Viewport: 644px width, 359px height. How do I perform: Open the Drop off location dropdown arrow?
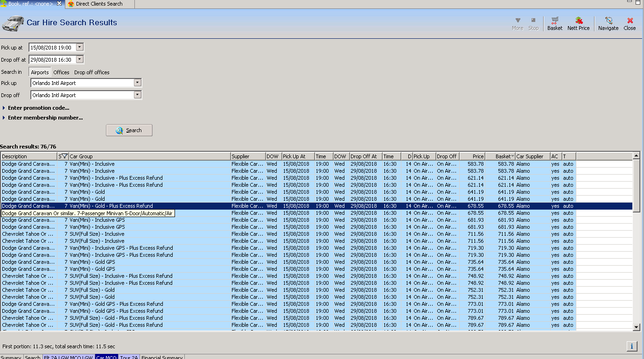tap(137, 95)
